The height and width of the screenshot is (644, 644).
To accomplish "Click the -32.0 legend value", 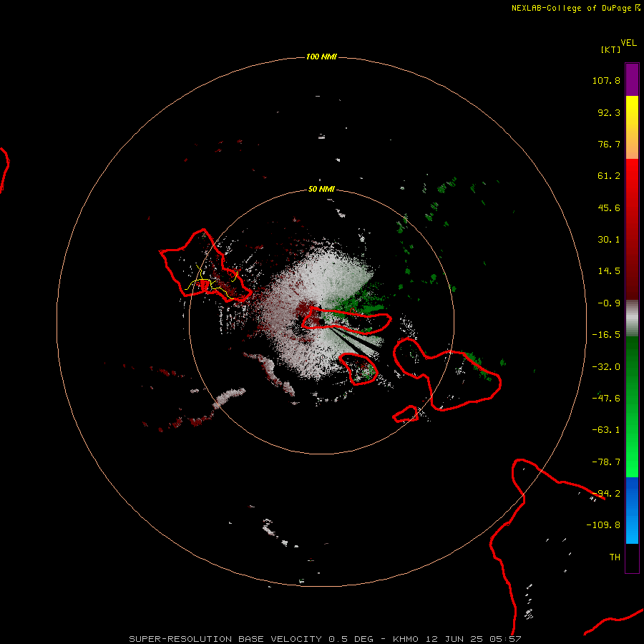I will (x=606, y=367).
